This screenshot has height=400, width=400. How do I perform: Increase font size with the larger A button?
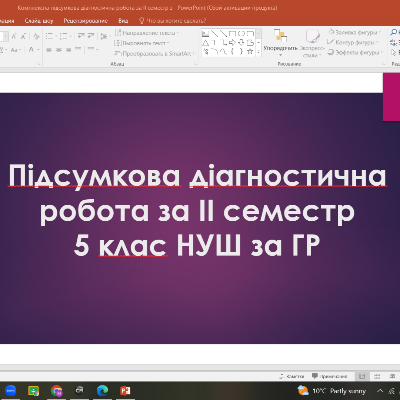coord(14,36)
